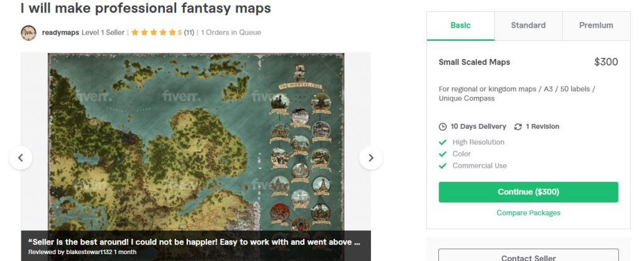
Task: Click the 10 Days Delivery clock icon
Action: pyautogui.click(x=443, y=126)
